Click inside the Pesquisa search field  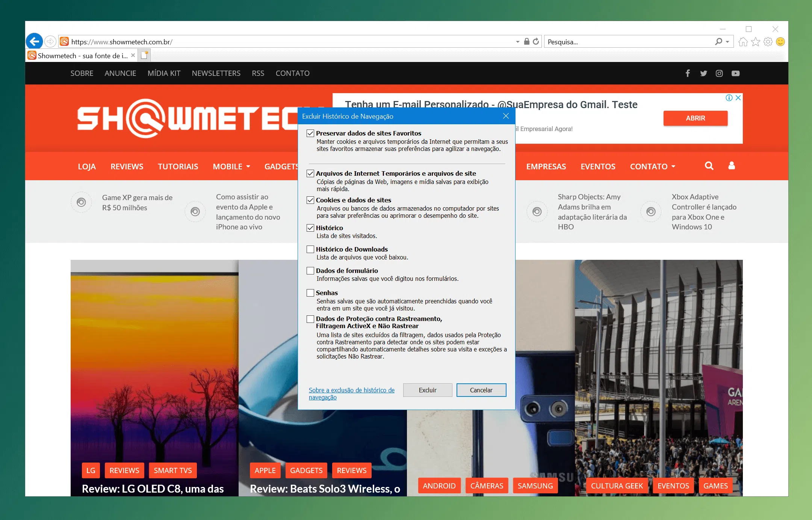pyautogui.click(x=620, y=42)
